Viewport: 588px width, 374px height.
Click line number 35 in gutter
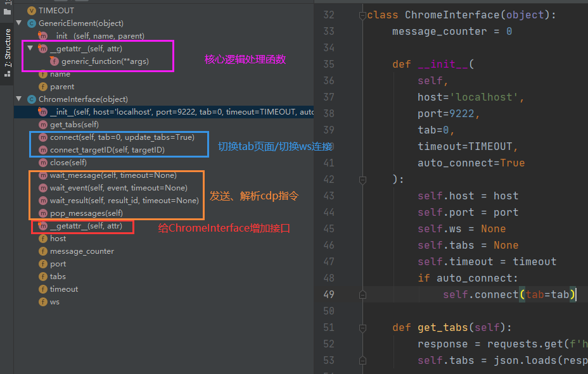[329, 64]
